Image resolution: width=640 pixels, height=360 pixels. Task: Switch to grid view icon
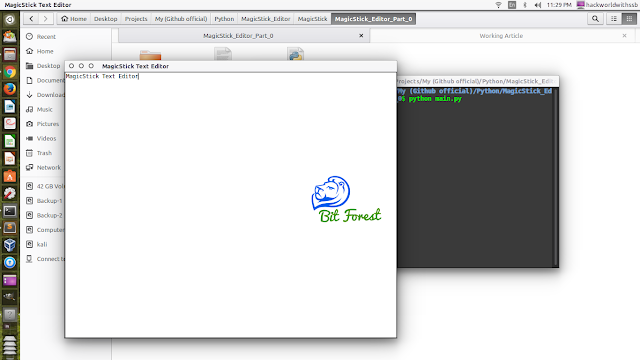point(629,19)
